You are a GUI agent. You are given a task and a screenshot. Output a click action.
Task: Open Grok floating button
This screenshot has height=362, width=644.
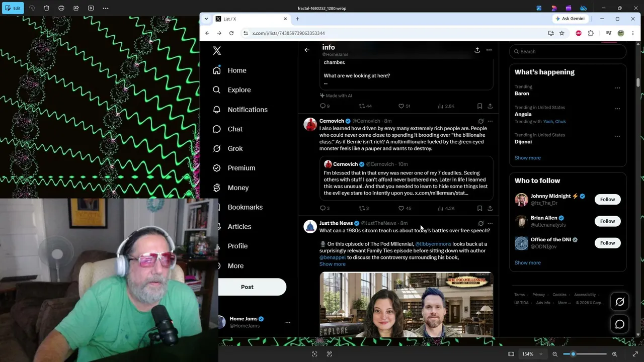tap(620, 302)
